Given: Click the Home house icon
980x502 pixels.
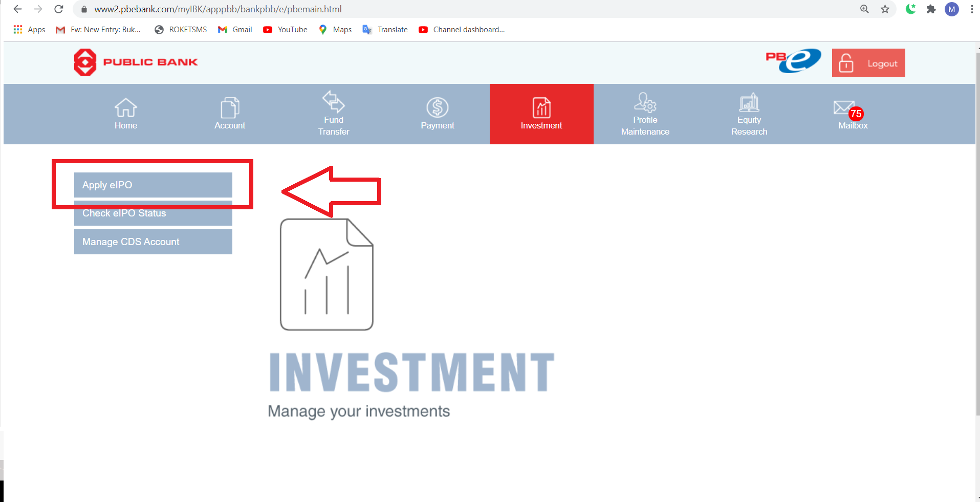Looking at the screenshot, I should [x=125, y=107].
